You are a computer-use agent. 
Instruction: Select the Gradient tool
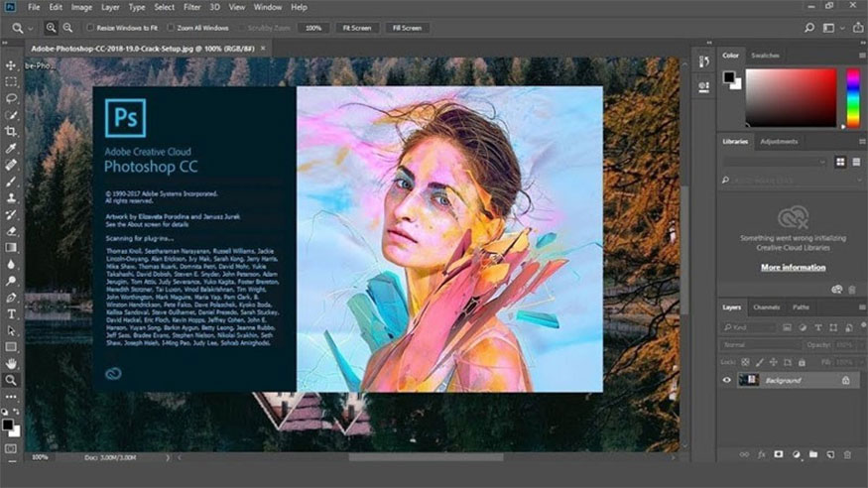(11, 248)
